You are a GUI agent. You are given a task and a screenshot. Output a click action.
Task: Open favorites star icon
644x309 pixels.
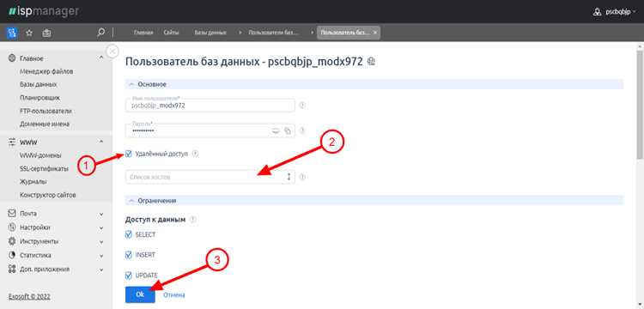tap(29, 33)
